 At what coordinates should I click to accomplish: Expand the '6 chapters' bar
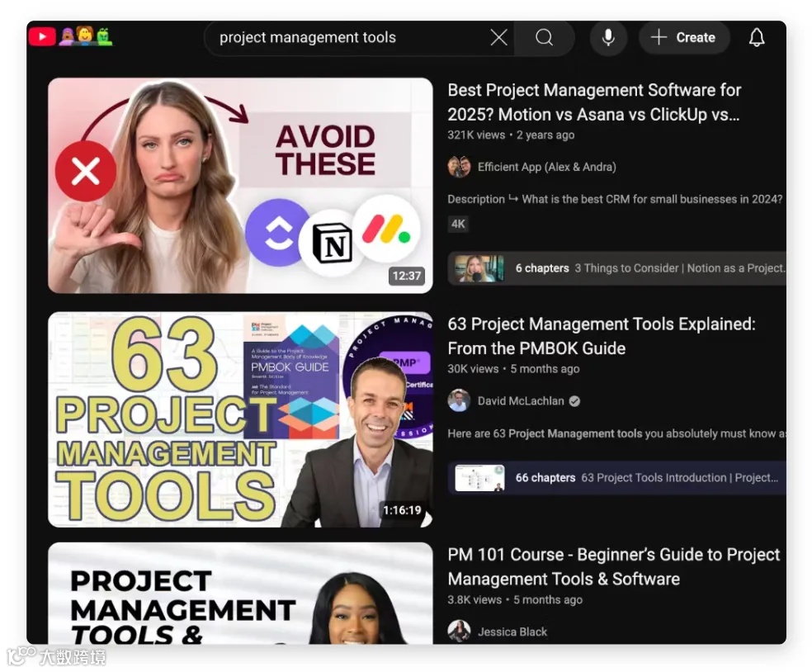point(616,267)
